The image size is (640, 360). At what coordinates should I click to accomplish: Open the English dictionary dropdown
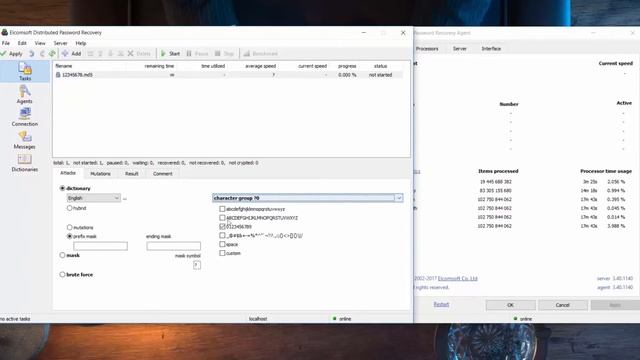point(93,198)
